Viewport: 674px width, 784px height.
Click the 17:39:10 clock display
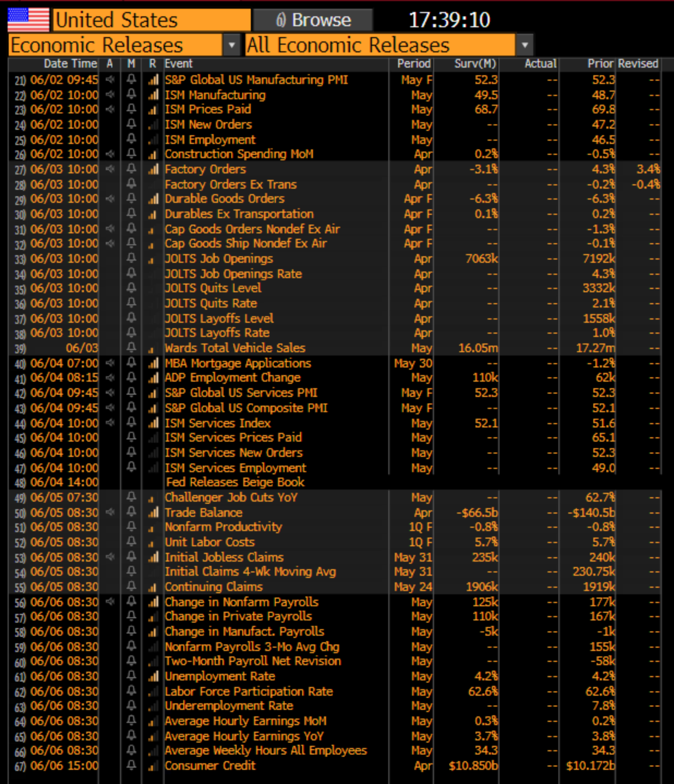tap(449, 20)
